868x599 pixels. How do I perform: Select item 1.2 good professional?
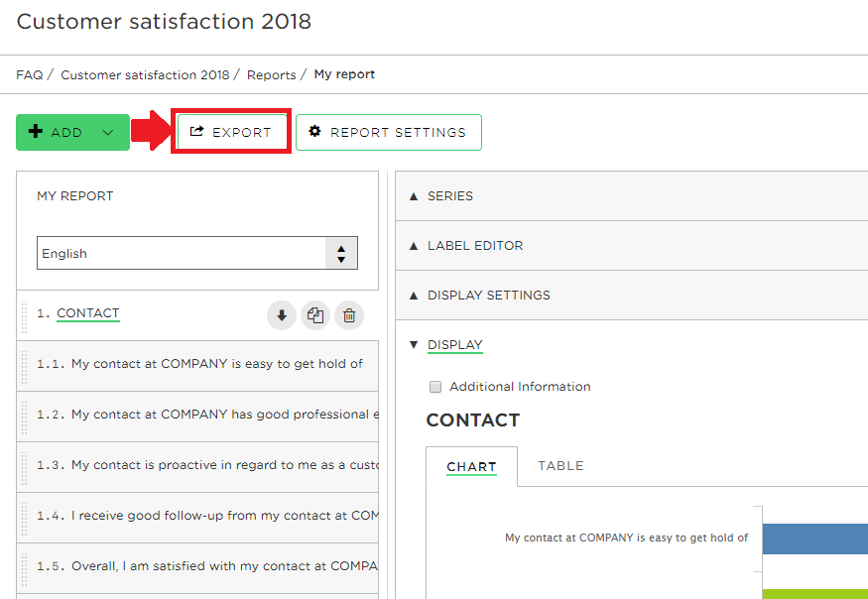click(x=197, y=417)
